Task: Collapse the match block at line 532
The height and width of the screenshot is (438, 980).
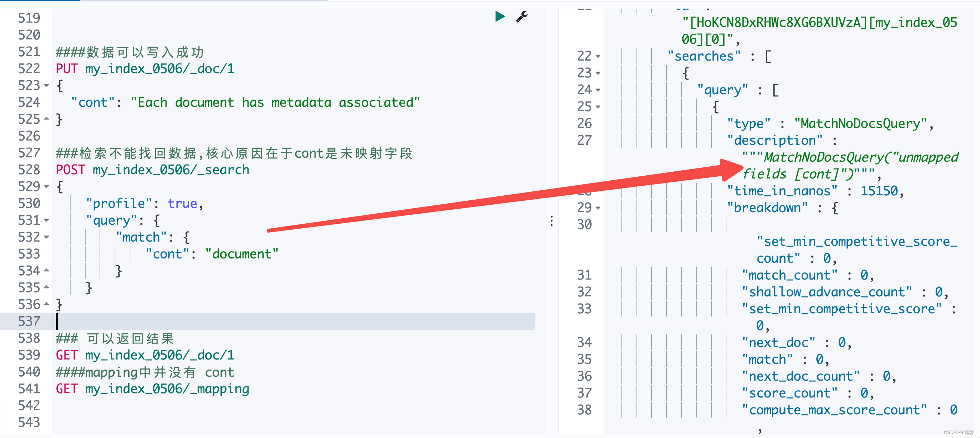Action: [x=47, y=237]
